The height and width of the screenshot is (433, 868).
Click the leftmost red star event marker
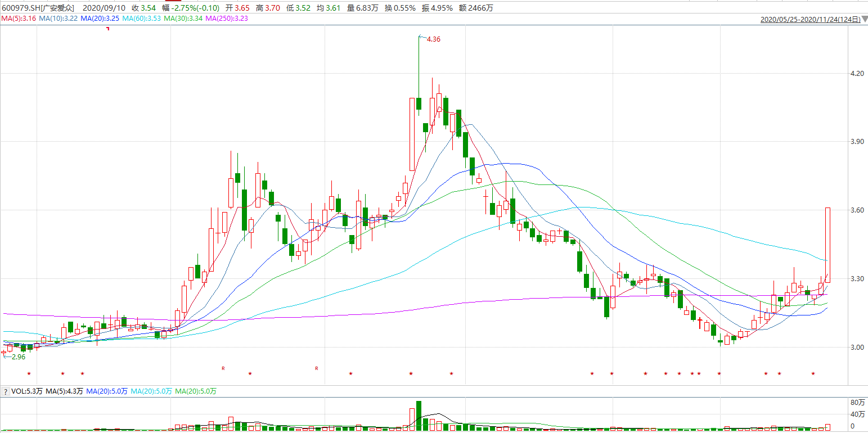coord(29,373)
